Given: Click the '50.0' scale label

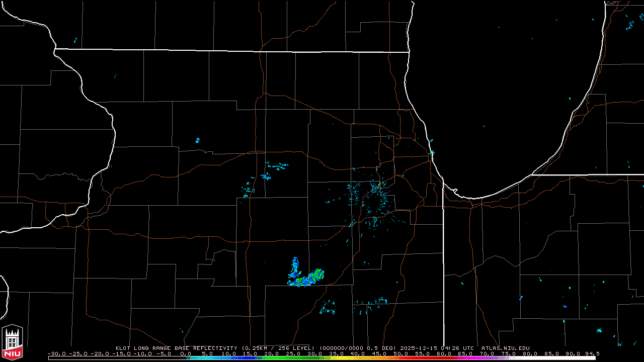Looking at the screenshot, I should 401,353.
